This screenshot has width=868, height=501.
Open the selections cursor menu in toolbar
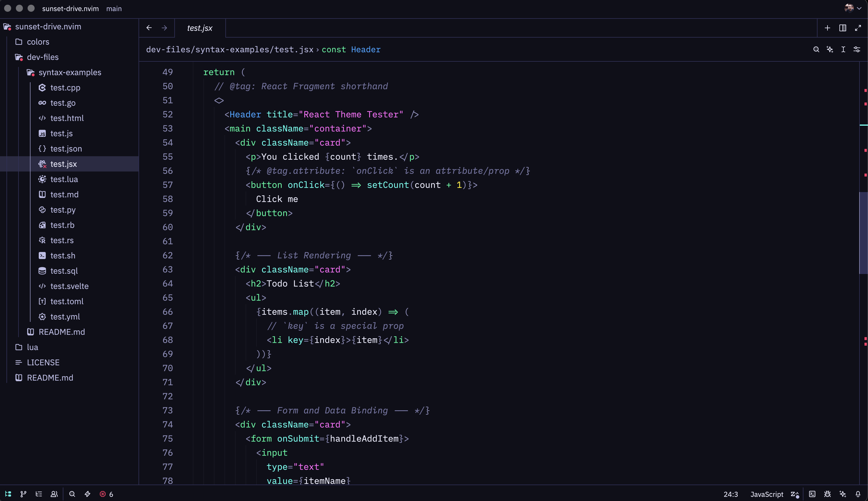point(843,50)
